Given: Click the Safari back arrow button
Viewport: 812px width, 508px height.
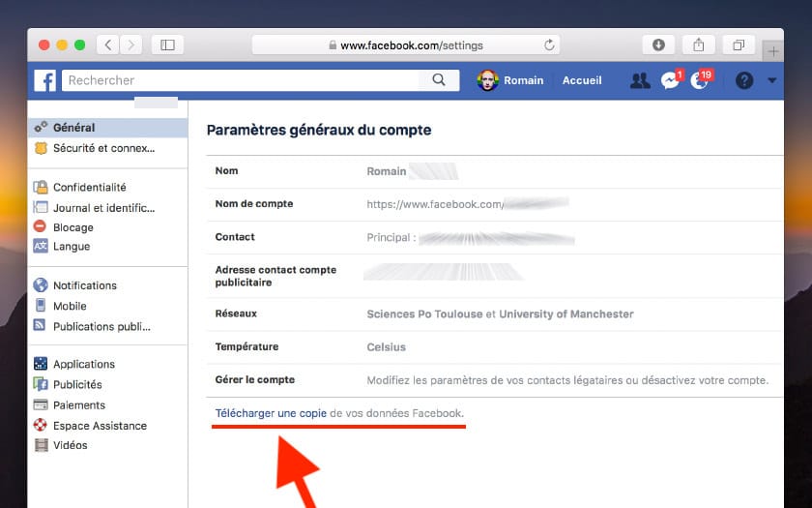Looking at the screenshot, I should pyautogui.click(x=108, y=45).
